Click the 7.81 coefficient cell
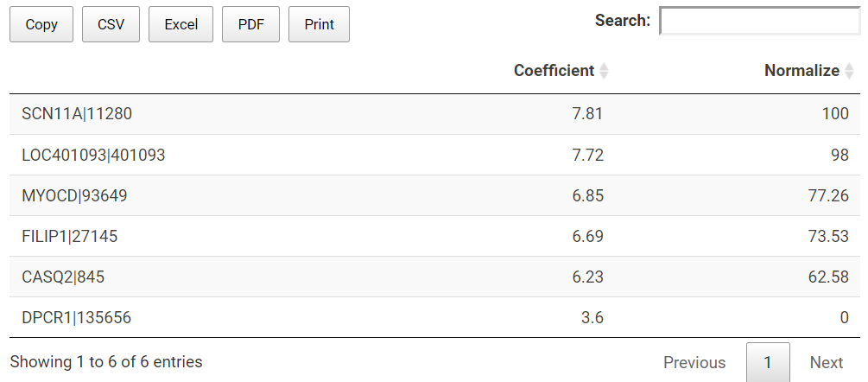 pyautogui.click(x=587, y=114)
